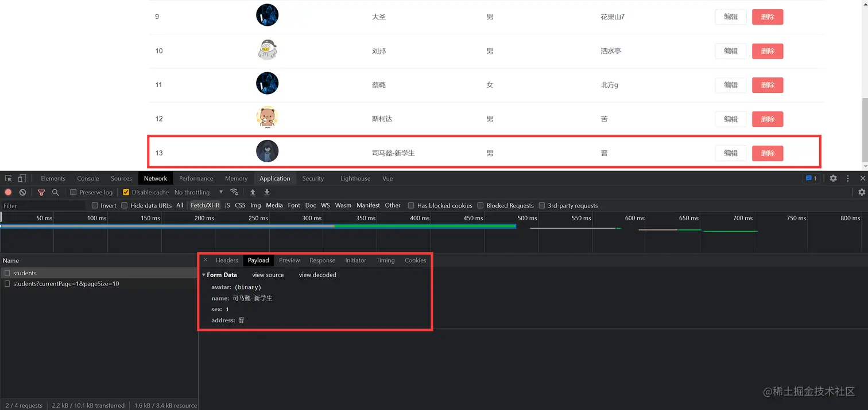Open the Application panel tab
The image size is (868, 410).
pyautogui.click(x=275, y=178)
